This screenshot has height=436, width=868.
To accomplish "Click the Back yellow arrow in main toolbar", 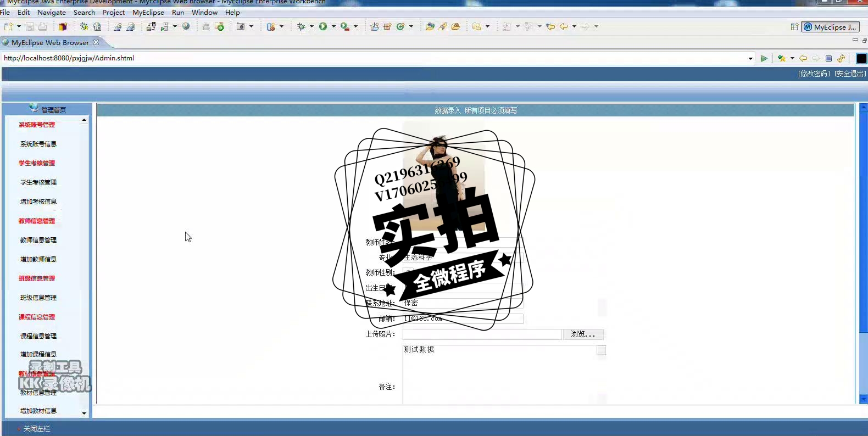I will coord(564,26).
